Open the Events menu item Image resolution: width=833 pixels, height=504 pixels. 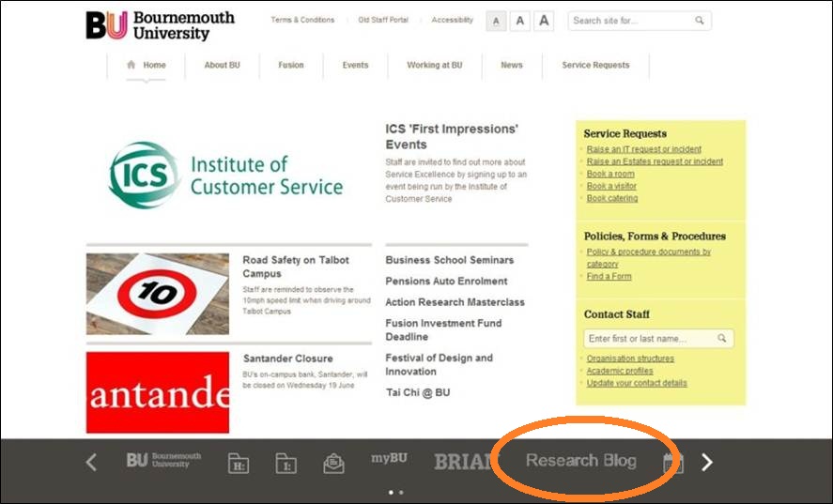pos(355,65)
